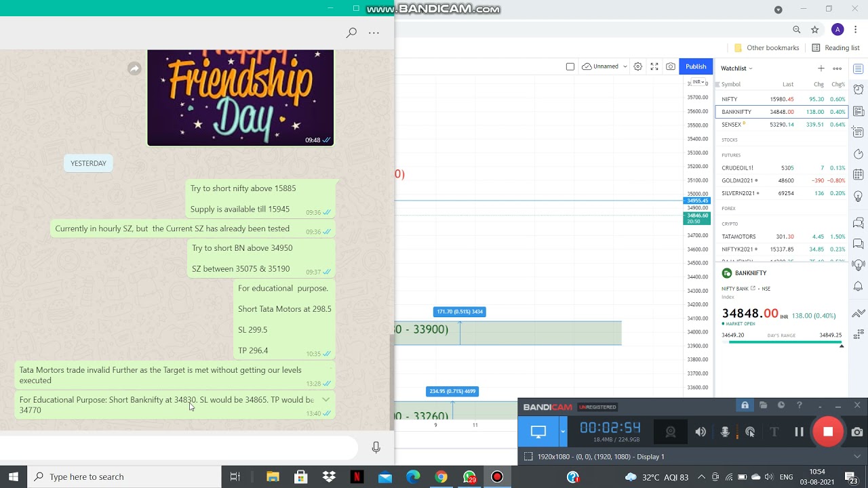Add symbol to Watchlist with plus
The width and height of the screenshot is (868, 488).
821,68
